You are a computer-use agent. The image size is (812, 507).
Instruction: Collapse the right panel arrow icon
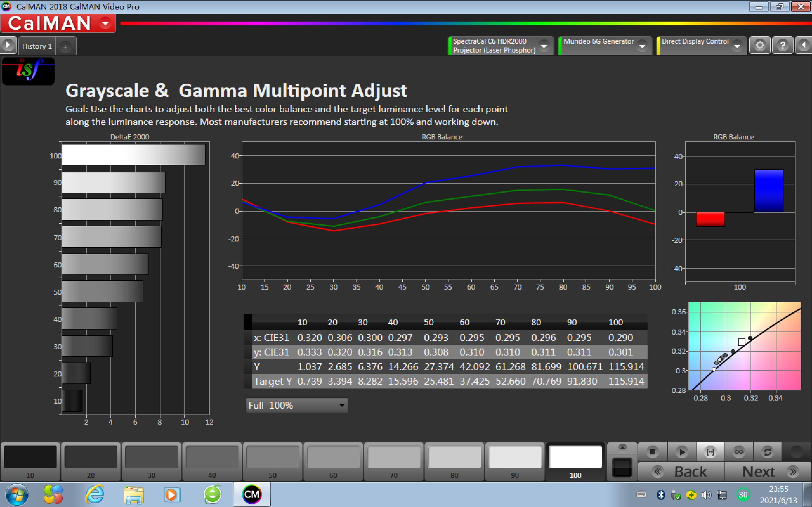(804, 45)
